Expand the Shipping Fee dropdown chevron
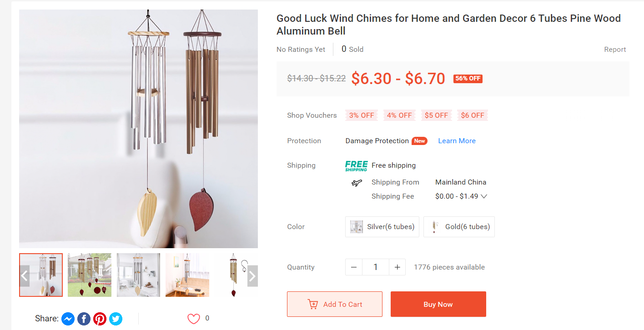The width and height of the screenshot is (644, 330). pos(484,197)
